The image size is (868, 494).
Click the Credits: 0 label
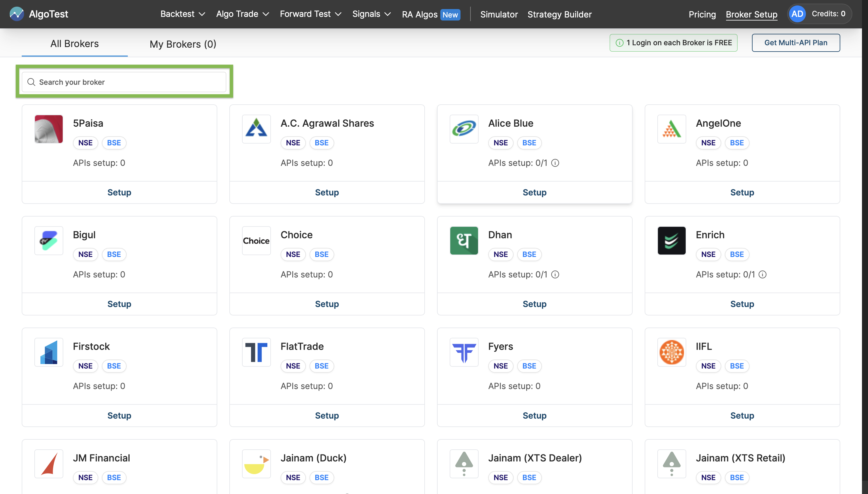[828, 14]
